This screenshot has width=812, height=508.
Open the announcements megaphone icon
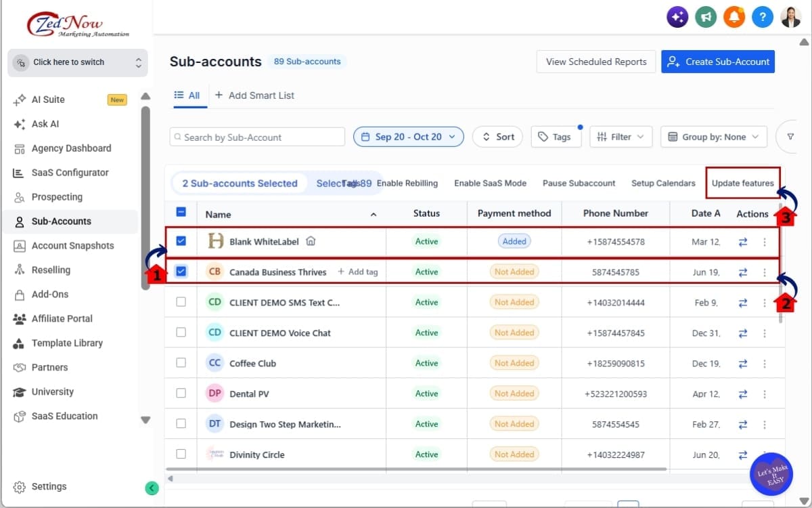pos(706,17)
